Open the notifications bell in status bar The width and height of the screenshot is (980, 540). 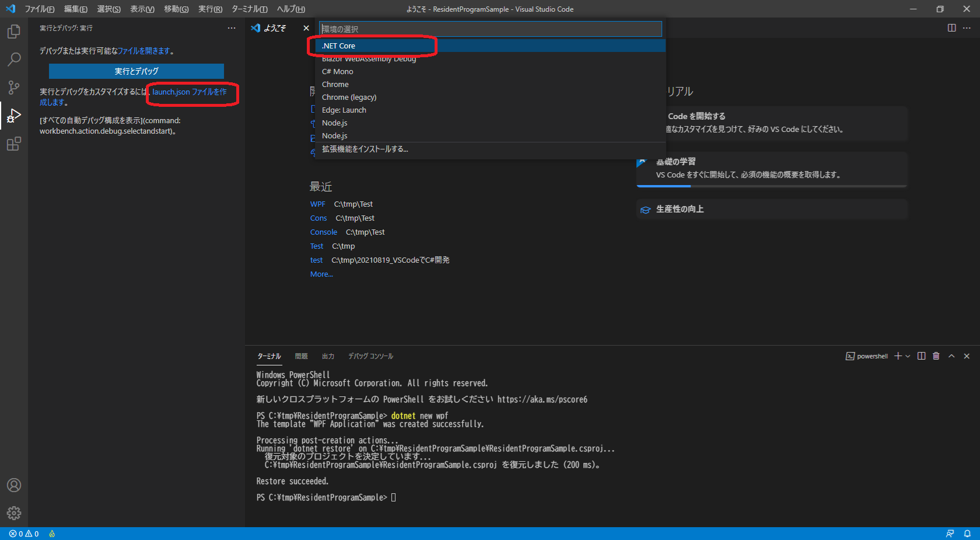967,534
